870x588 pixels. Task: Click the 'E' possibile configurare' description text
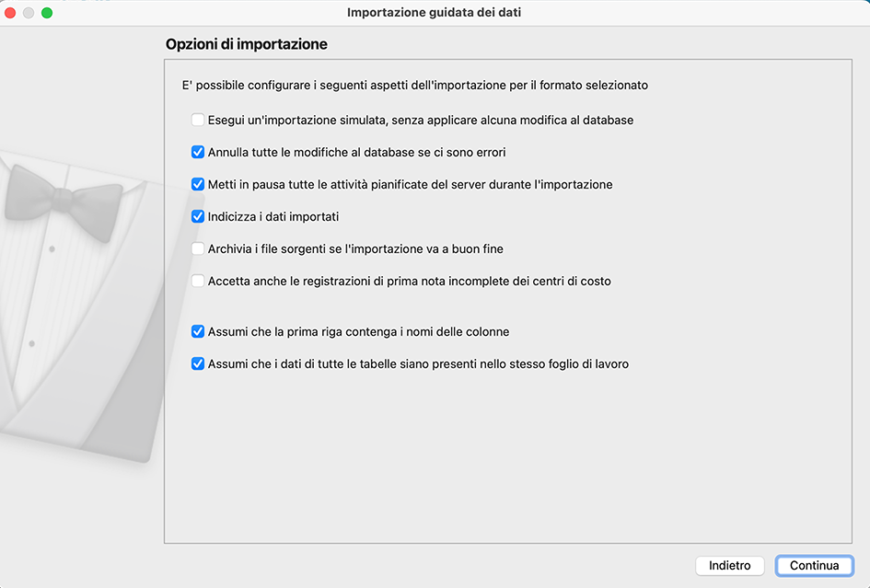[414, 86]
